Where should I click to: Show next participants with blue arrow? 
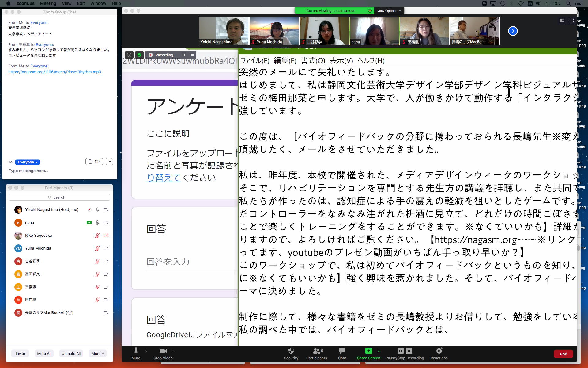[x=513, y=31]
